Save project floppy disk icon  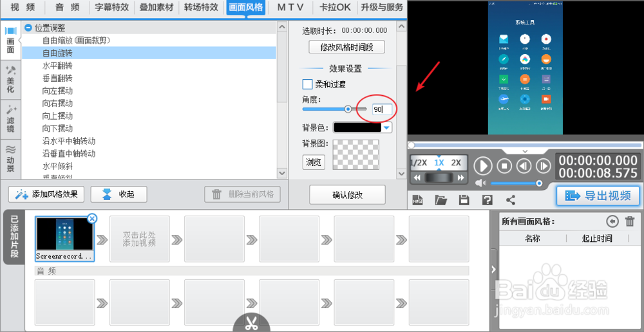pos(464,200)
